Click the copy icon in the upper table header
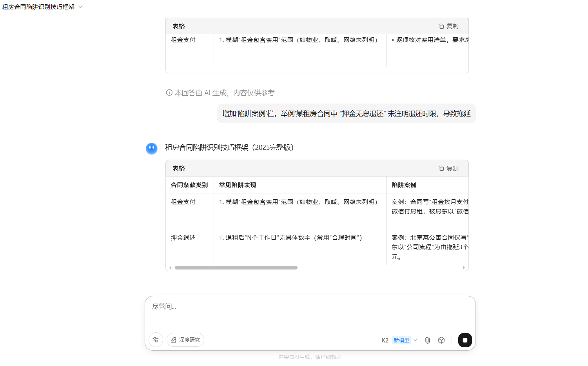 441,26
